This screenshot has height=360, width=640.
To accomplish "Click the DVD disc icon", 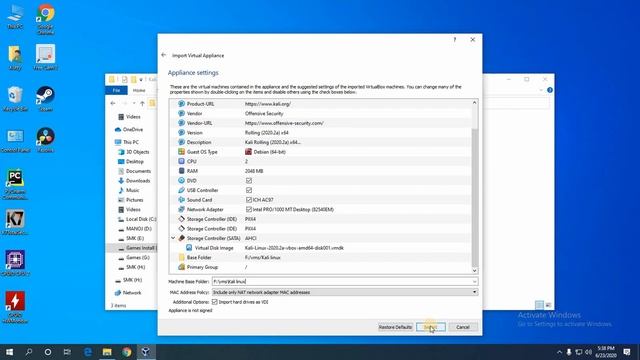I will pos(181,180).
